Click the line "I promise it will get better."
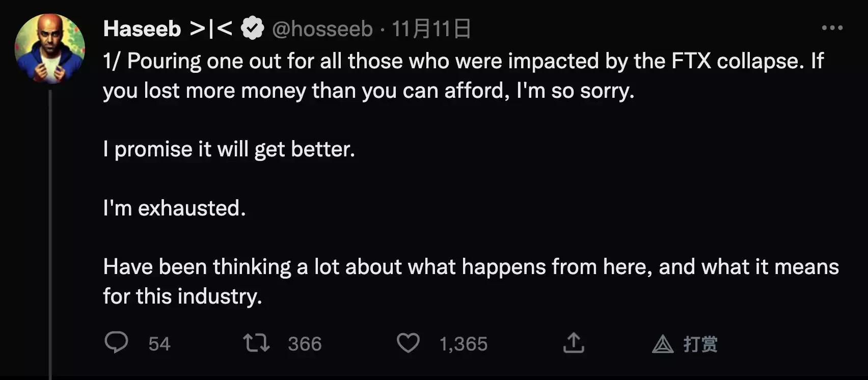This screenshot has width=868, height=380. pyautogui.click(x=229, y=149)
